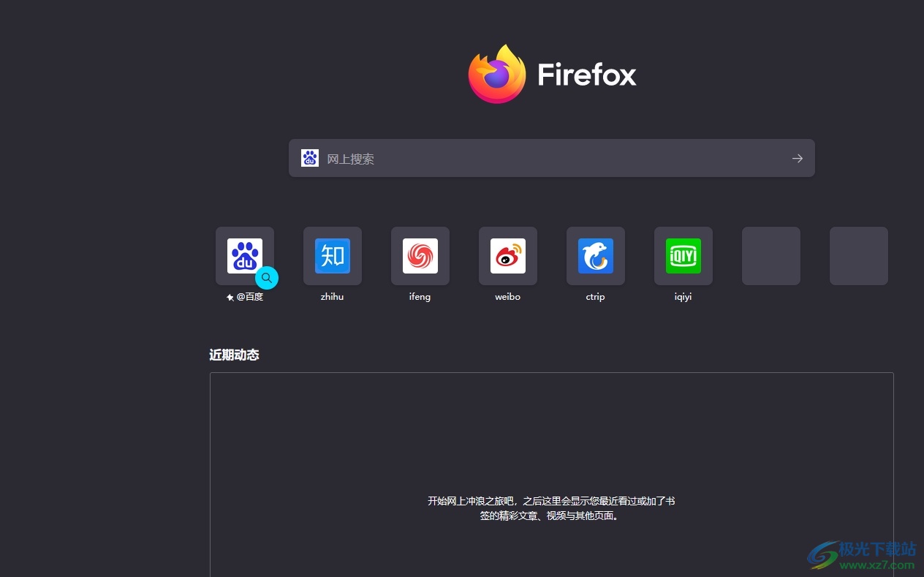The image size is (924, 577).
Task: Click the ctrip label text
Action: (596, 297)
